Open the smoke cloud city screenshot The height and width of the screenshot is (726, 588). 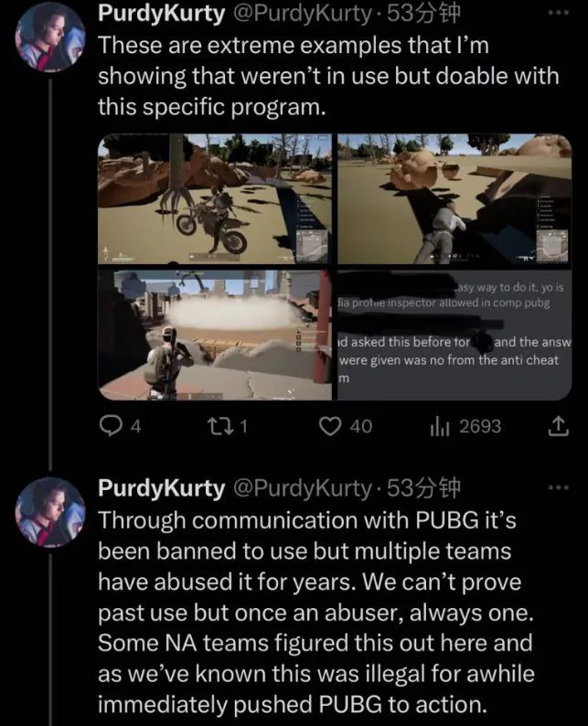215,336
